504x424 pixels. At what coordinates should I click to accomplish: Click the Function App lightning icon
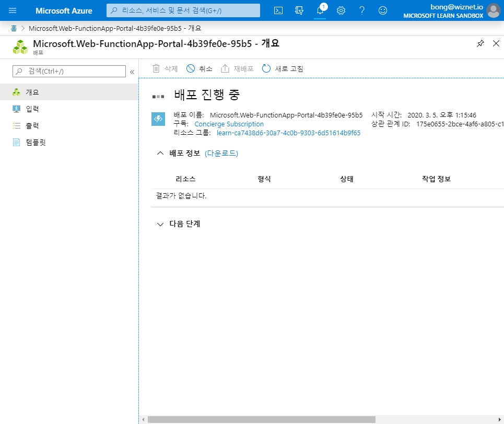click(x=158, y=119)
